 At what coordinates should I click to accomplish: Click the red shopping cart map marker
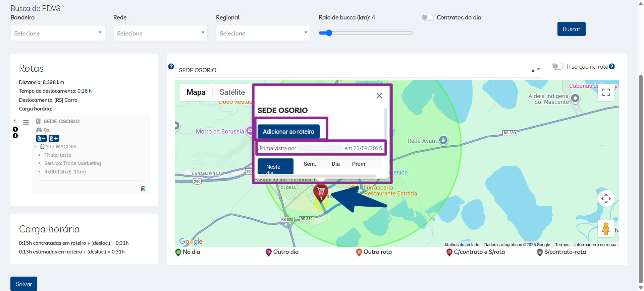(x=321, y=192)
